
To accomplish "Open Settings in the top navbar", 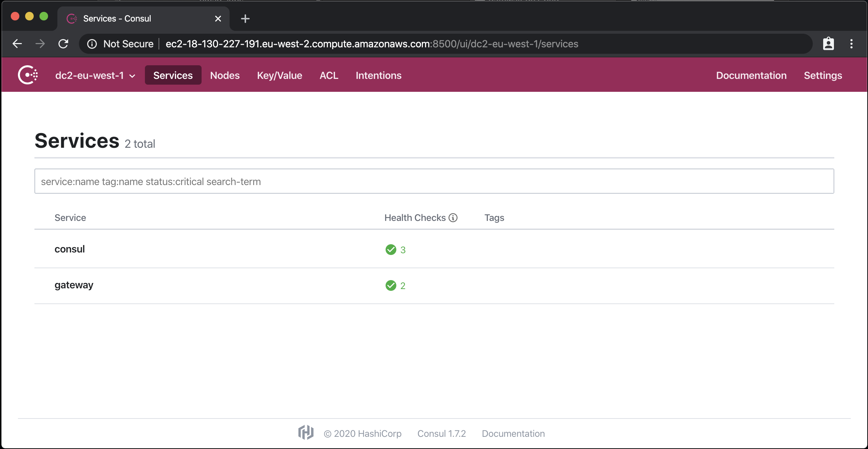I will tap(823, 75).
